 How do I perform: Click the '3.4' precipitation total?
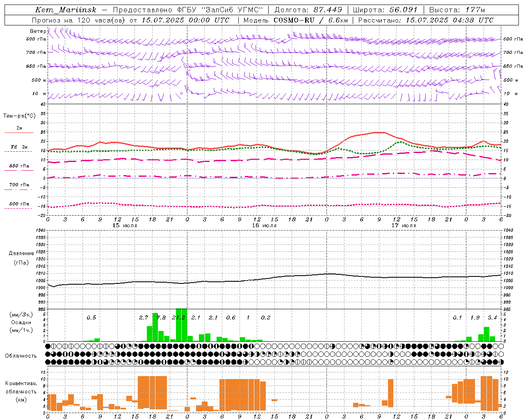click(492, 318)
